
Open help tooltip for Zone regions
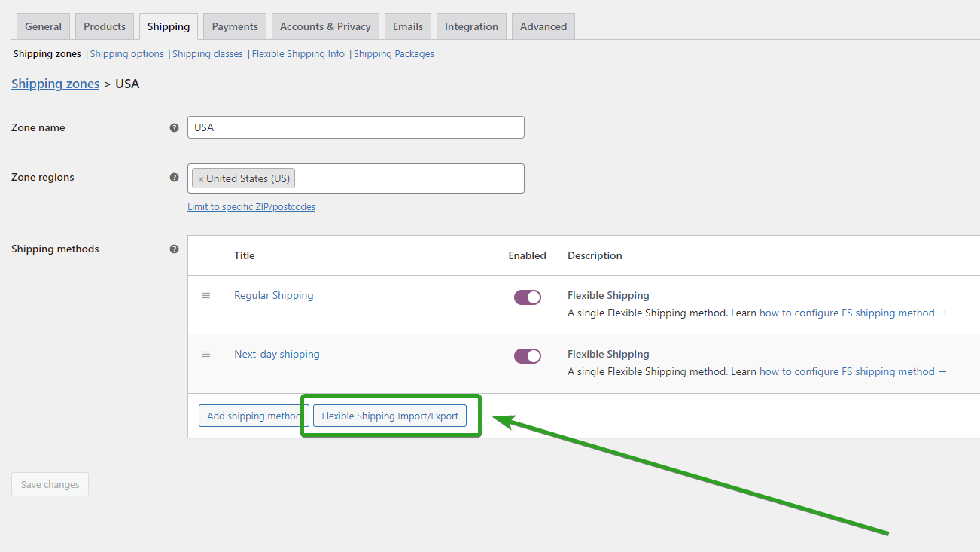pyautogui.click(x=175, y=178)
